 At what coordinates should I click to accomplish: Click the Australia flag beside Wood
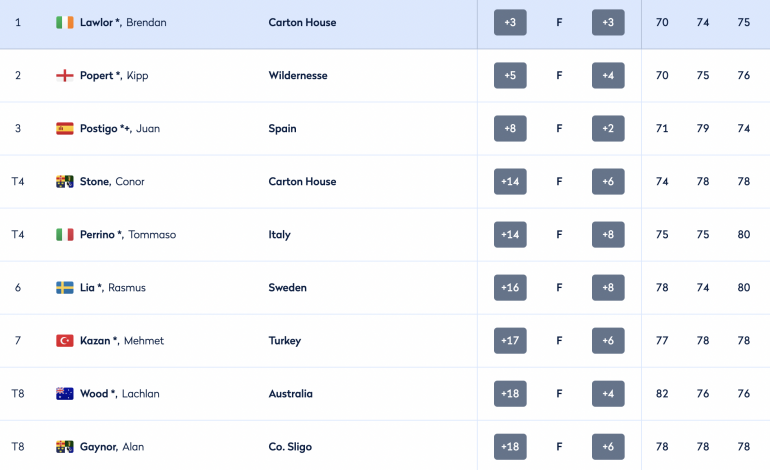[x=64, y=394]
